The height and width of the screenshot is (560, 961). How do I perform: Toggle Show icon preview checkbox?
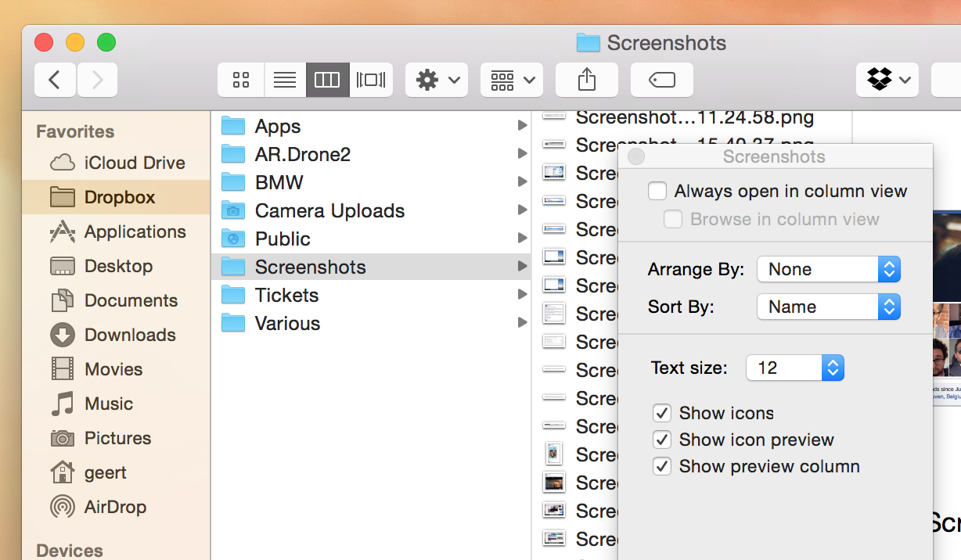coord(662,440)
